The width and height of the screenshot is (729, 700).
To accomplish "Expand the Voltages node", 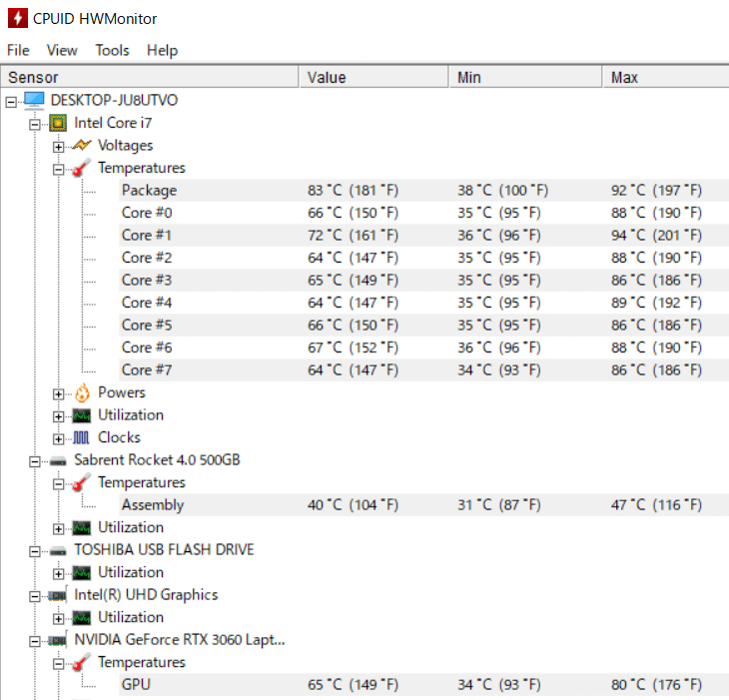I will tap(58, 147).
